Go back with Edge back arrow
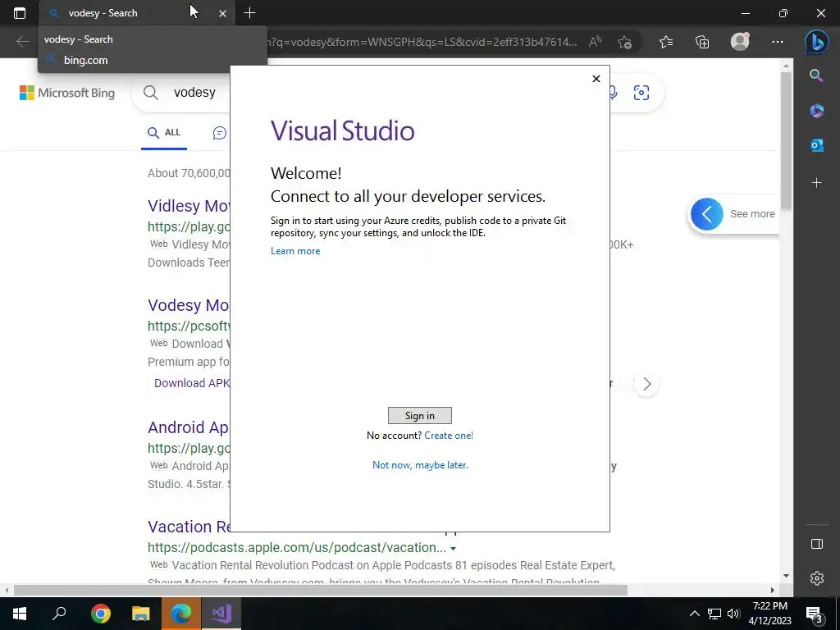840x630 pixels. tap(22, 42)
